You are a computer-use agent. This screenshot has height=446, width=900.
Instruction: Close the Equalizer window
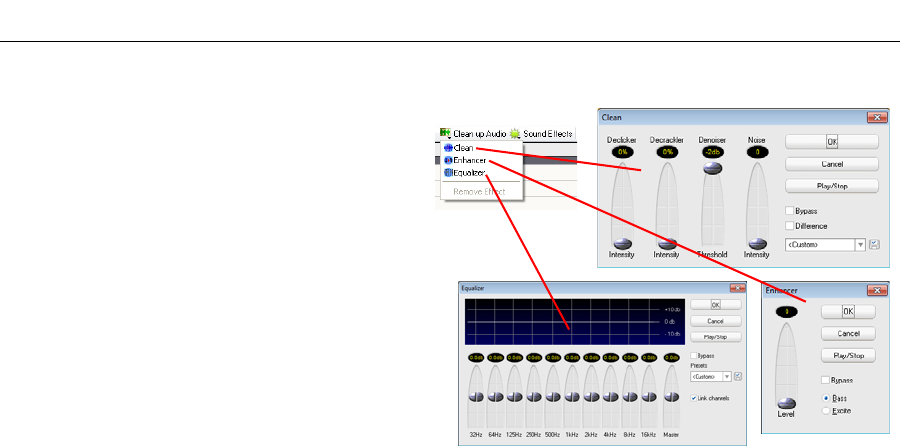738,288
